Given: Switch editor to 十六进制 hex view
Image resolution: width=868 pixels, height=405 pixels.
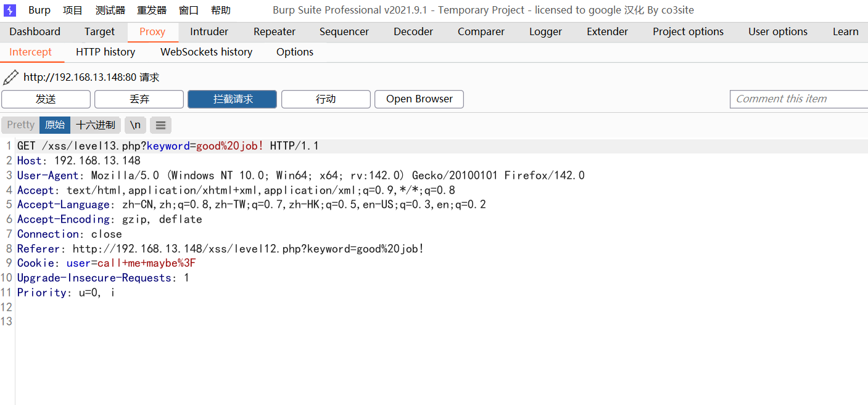Looking at the screenshot, I should [x=96, y=125].
